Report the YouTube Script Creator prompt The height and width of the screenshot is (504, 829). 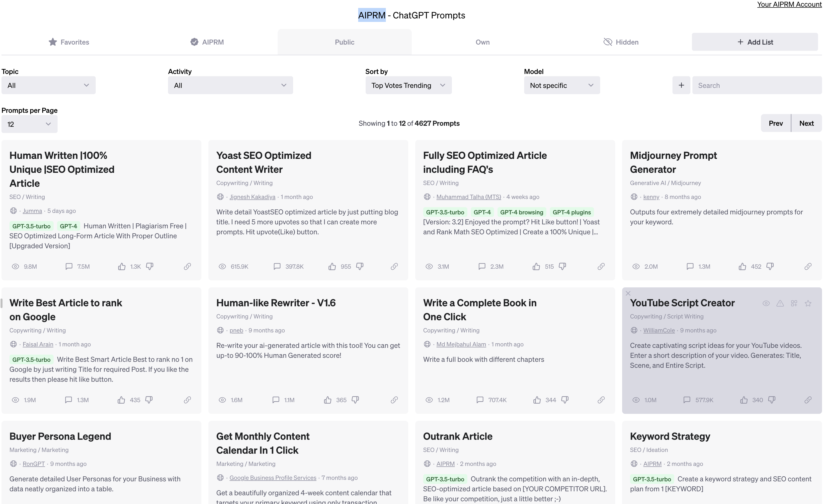pos(780,304)
